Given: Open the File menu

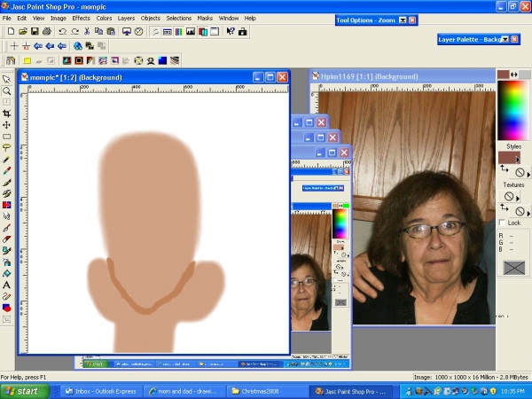Looking at the screenshot, I should click(x=7, y=19).
